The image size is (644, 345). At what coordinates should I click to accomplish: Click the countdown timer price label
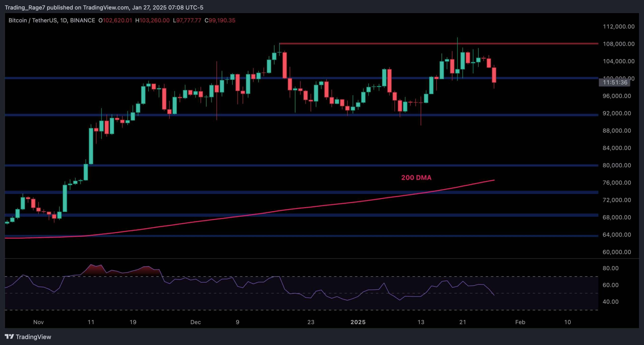(615, 82)
